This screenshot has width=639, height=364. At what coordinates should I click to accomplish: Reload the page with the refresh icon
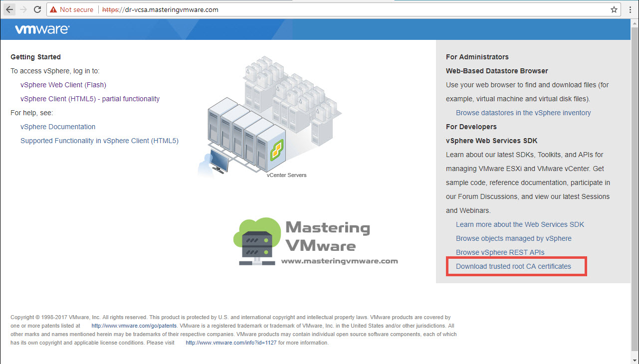point(37,9)
